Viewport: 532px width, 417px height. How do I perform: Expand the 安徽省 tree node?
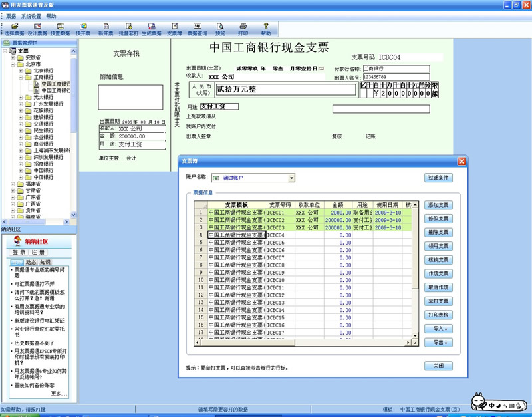[x=13, y=57]
